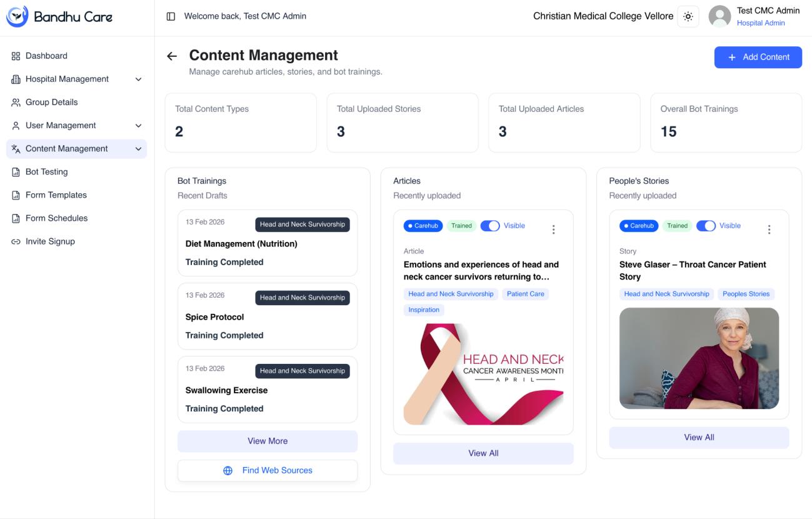Switch theme with the sun icon
Image resolution: width=812 pixels, height=519 pixels.
pos(688,17)
